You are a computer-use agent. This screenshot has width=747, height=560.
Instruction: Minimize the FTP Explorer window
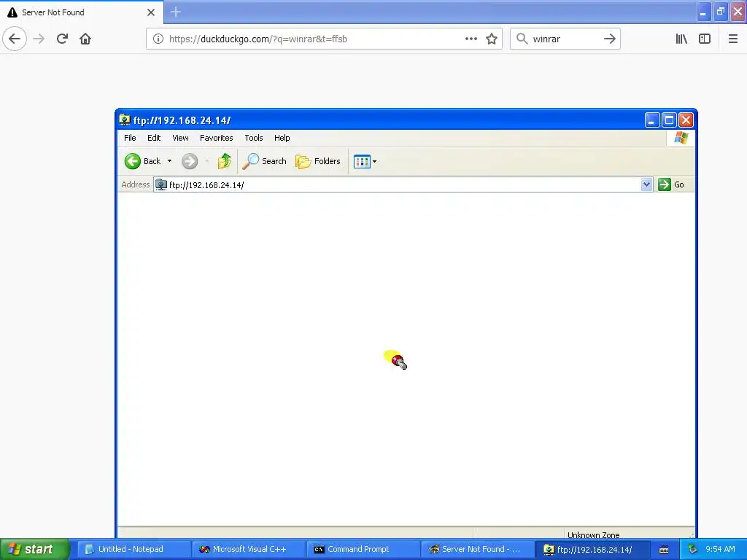[x=651, y=120]
